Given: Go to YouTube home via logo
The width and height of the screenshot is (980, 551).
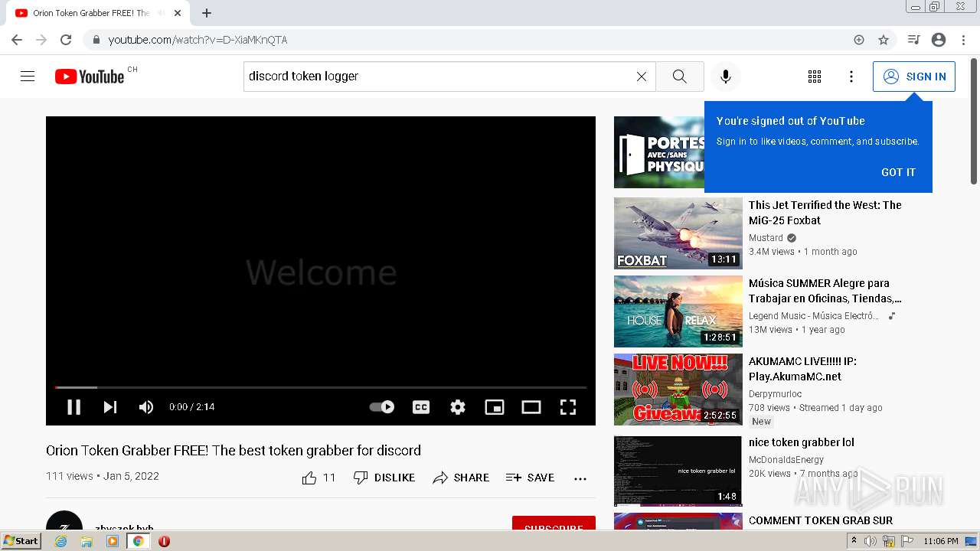Looking at the screenshot, I should (90, 77).
